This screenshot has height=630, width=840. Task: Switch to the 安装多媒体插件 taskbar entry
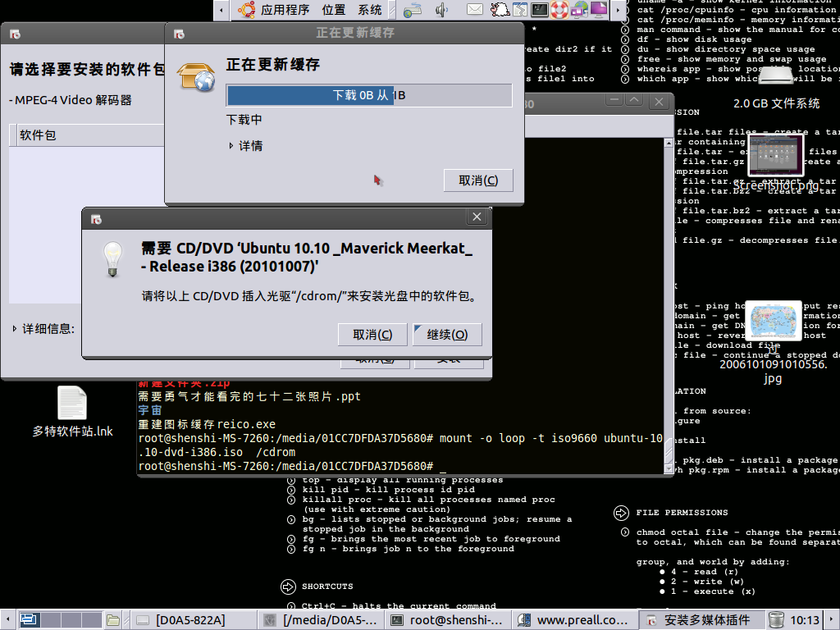[x=702, y=620]
